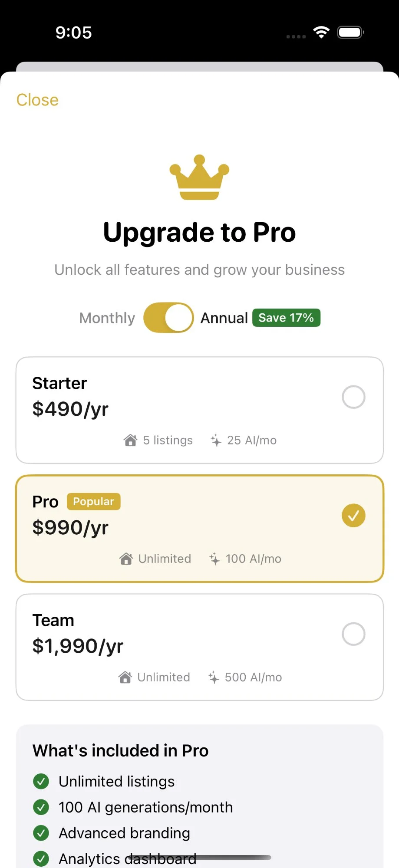
Task: Tap the house icon in Pro plan
Action: point(126,559)
